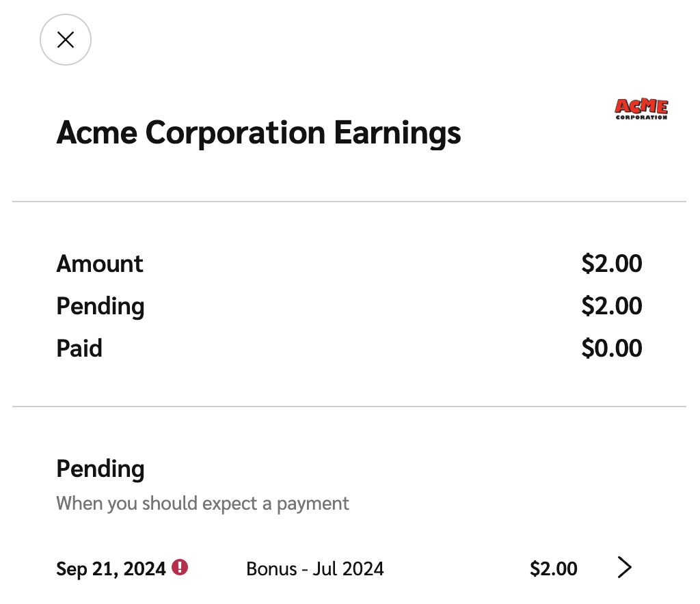Click the divider line below the page title

coord(349,202)
